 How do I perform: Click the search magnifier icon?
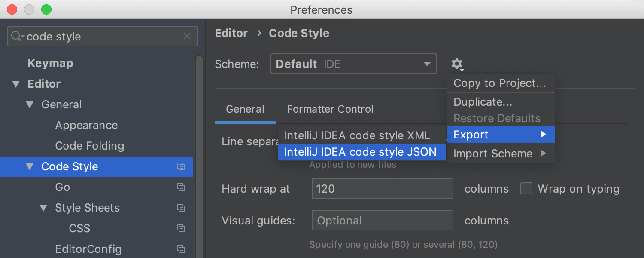pyautogui.click(x=16, y=37)
